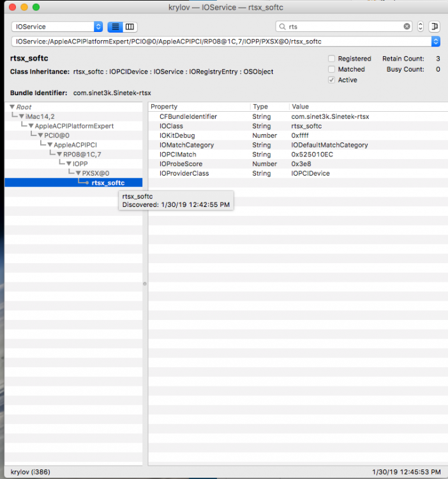
Task: Collapse the PXSX@0 node
Action: click(78, 173)
